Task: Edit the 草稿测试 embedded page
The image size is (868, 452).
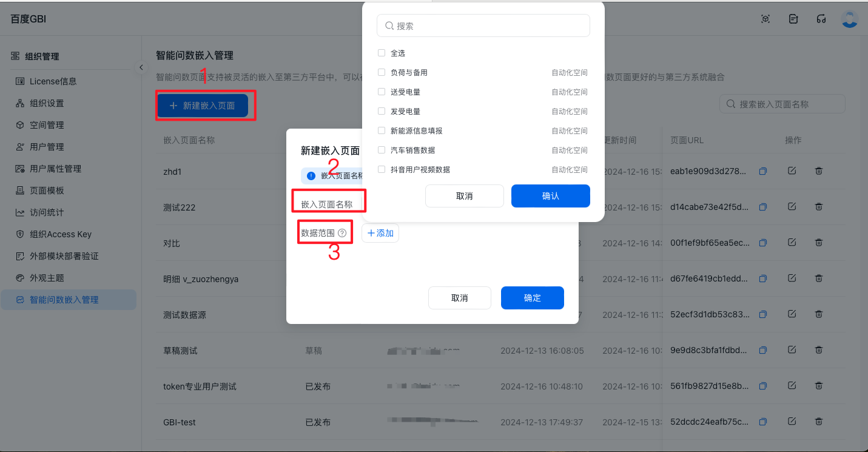Action: 792,350
